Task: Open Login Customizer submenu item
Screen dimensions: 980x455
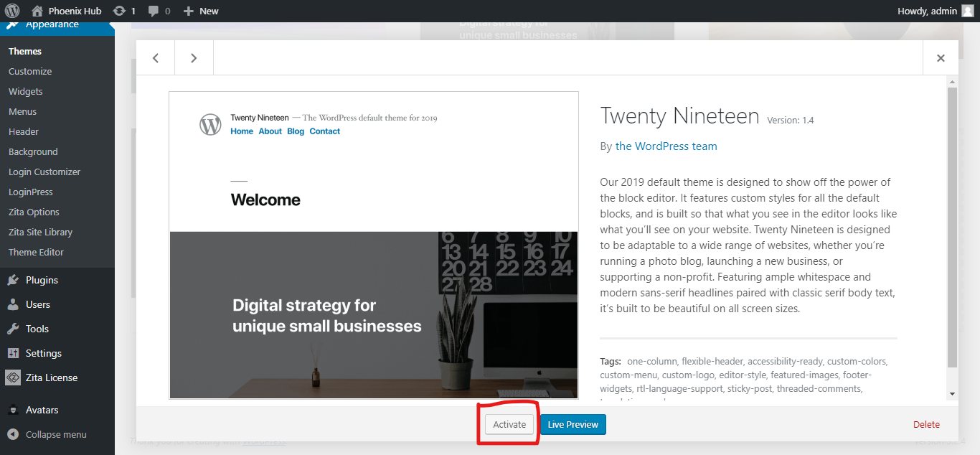Action: (x=44, y=172)
